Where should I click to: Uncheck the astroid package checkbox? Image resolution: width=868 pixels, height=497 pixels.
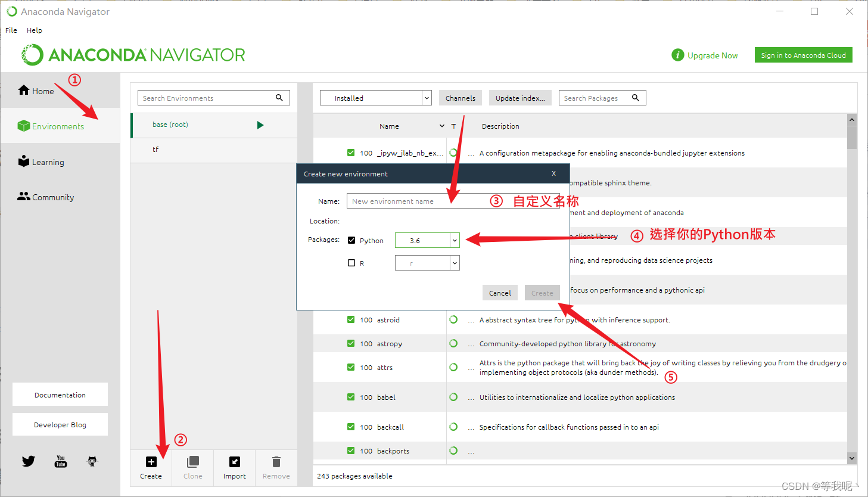click(351, 319)
